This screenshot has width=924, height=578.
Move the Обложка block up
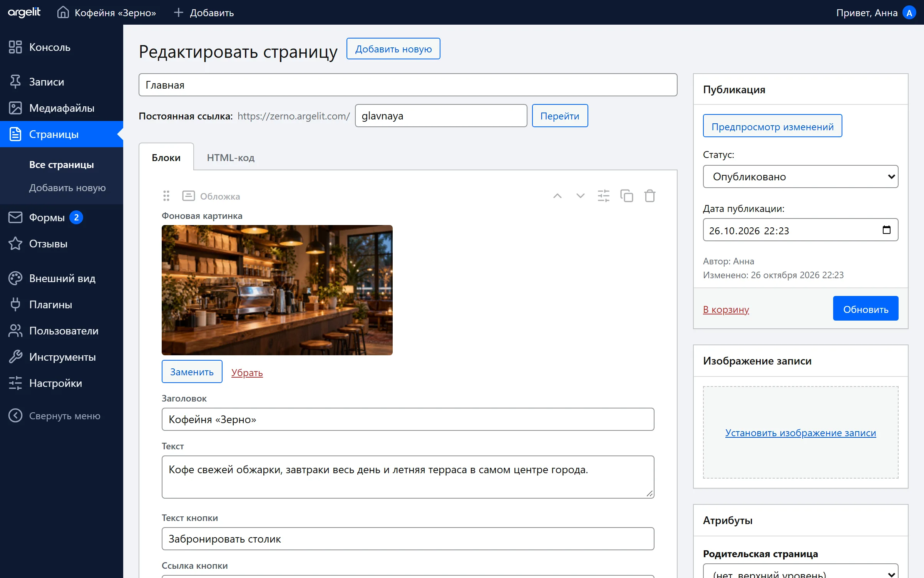point(557,196)
